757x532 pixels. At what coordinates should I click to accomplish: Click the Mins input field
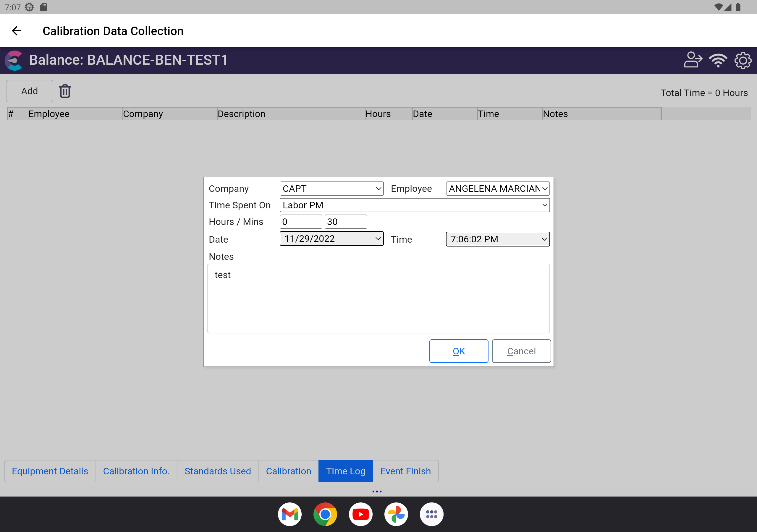(x=346, y=222)
